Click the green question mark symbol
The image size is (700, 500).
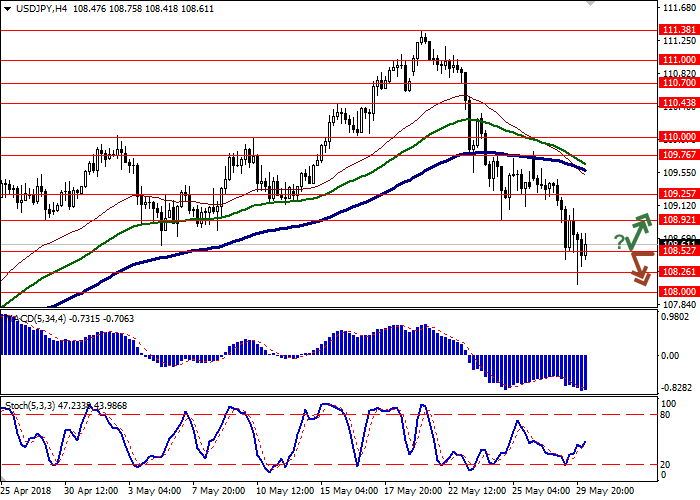(619, 241)
